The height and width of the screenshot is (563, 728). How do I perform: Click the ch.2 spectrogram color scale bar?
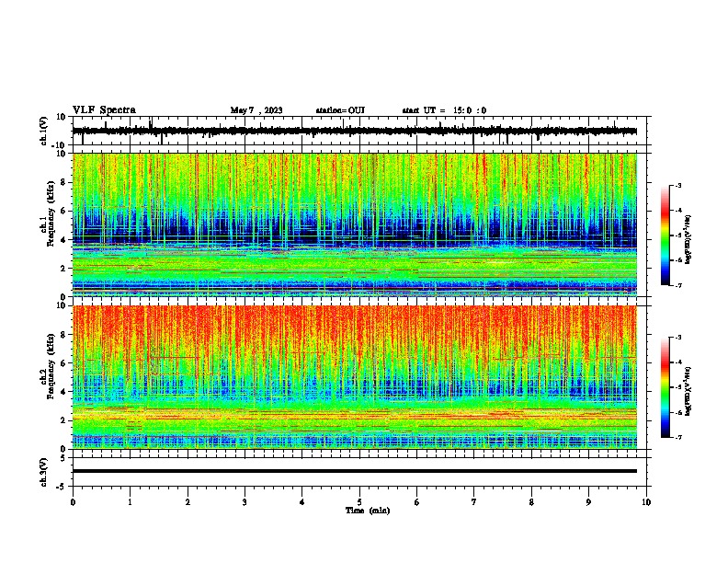click(x=665, y=387)
